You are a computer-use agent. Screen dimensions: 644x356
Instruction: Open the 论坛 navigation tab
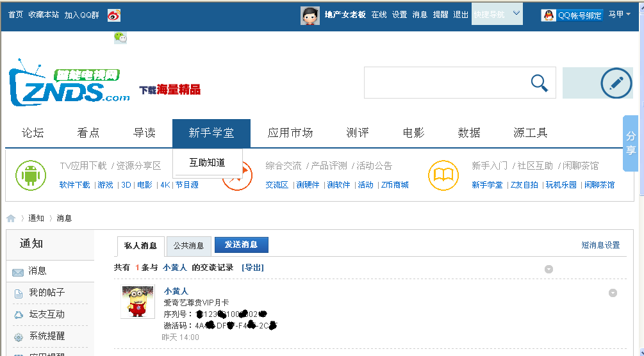33,133
